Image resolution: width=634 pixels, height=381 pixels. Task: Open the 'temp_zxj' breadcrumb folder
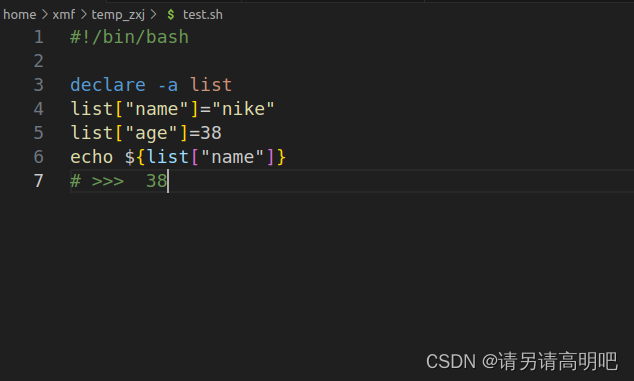click(118, 15)
